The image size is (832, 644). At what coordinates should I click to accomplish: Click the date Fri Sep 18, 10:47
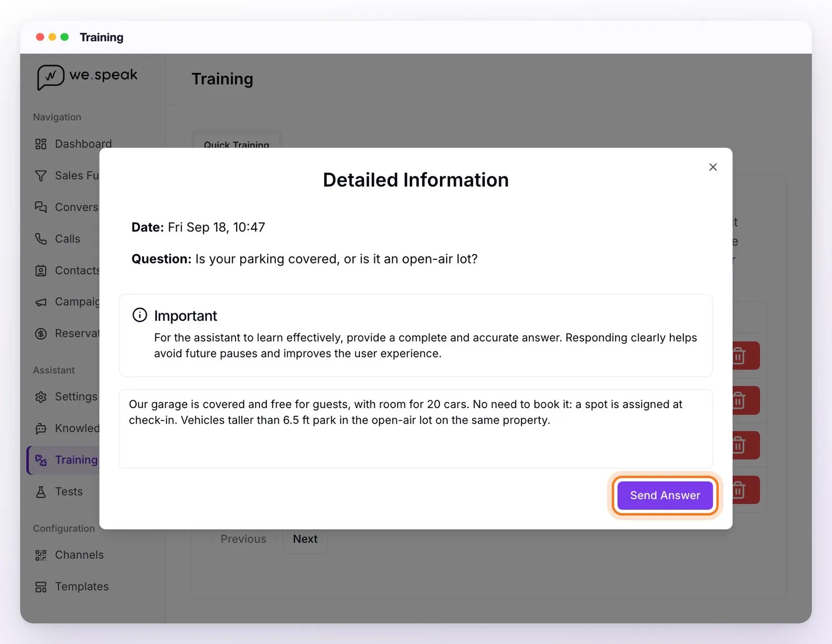pos(216,227)
